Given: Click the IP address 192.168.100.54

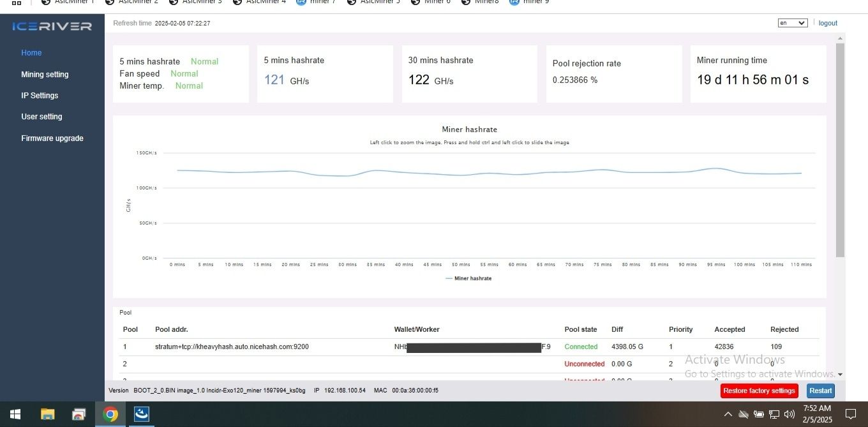Looking at the screenshot, I should click(345, 390).
